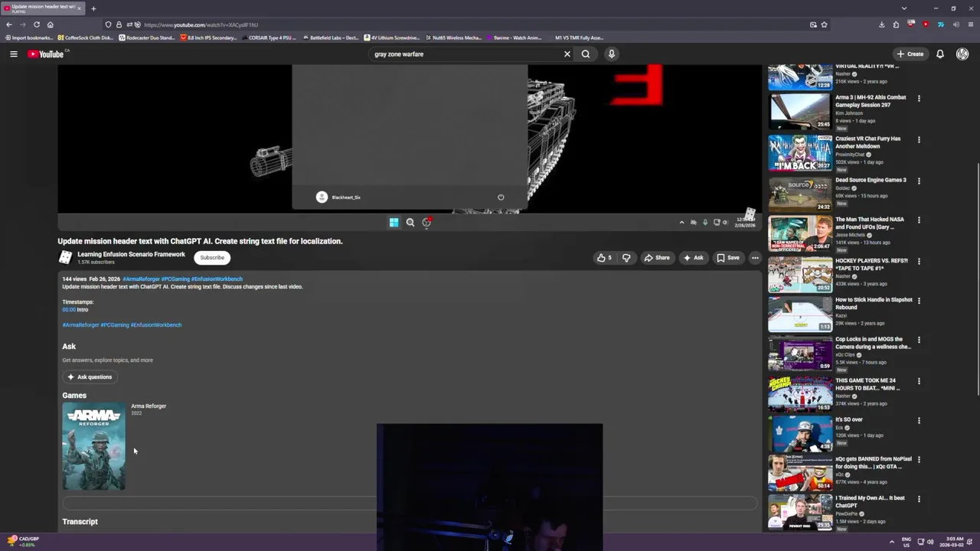The image size is (980, 551).
Task: Run search with the magnifier button
Action: pyautogui.click(x=586, y=54)
